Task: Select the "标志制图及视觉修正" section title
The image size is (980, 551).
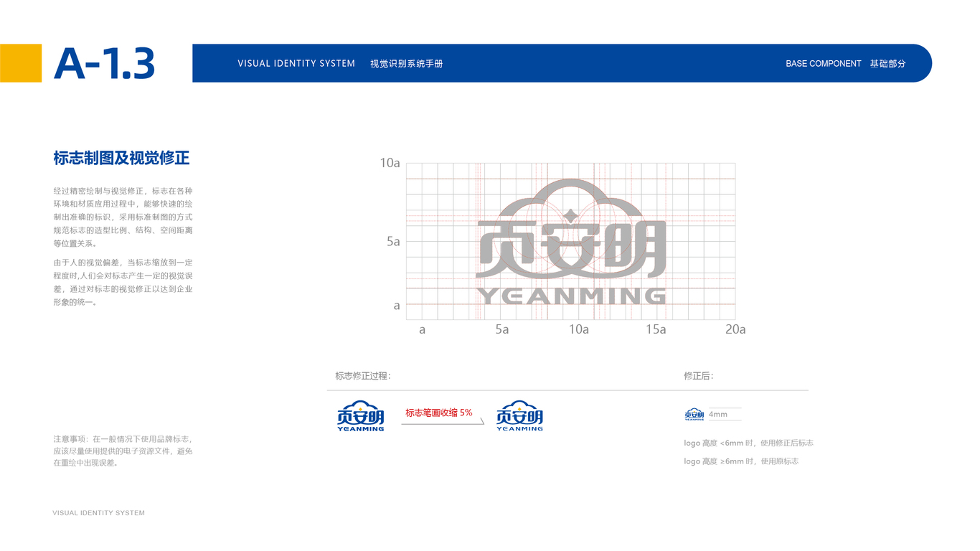Action: coord(121,158)
